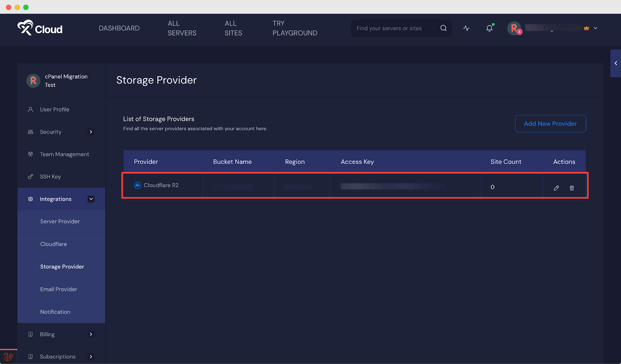Expand the Security submenu chevron

coord(91,132)
